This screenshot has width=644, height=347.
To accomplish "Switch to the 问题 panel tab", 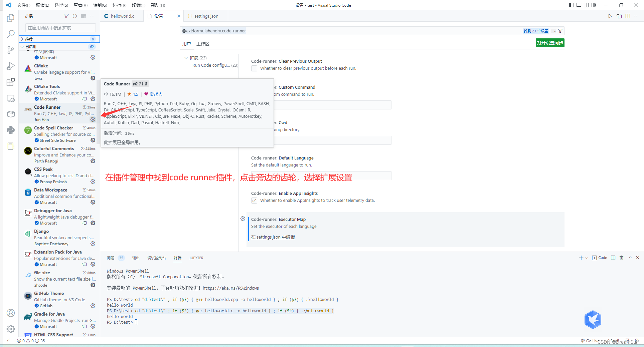I will [x=111, y=258].
